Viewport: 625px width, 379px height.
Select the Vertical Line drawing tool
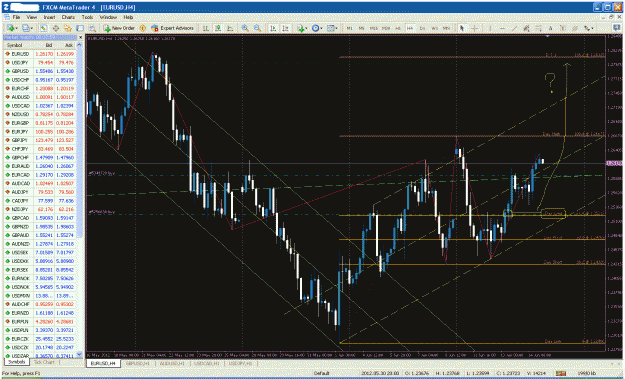tap(490, 28)
